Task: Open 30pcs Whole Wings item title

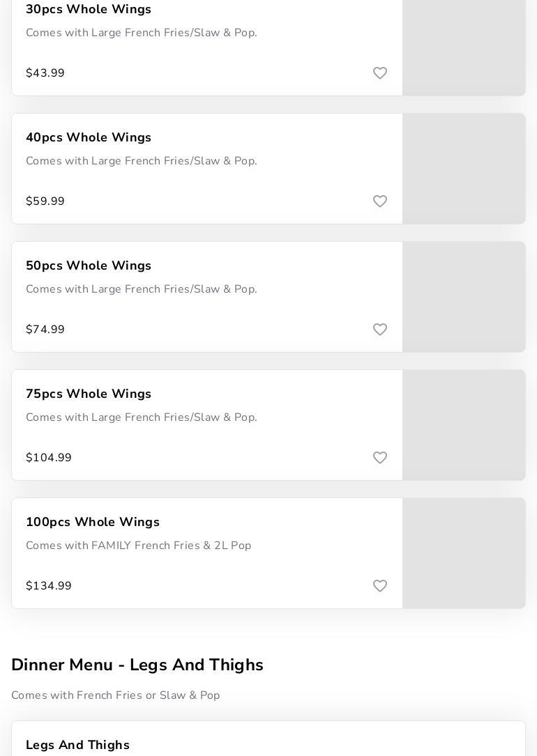Action: pos(89,9)
